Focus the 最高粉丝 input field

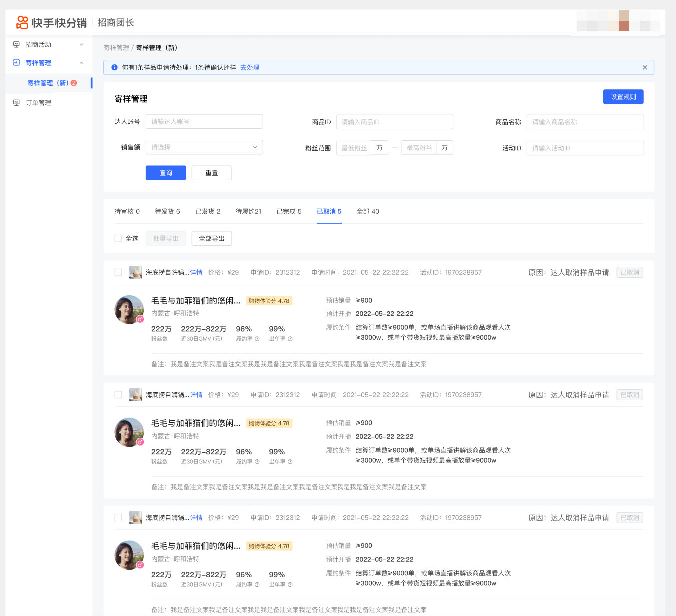pos(419,148)
